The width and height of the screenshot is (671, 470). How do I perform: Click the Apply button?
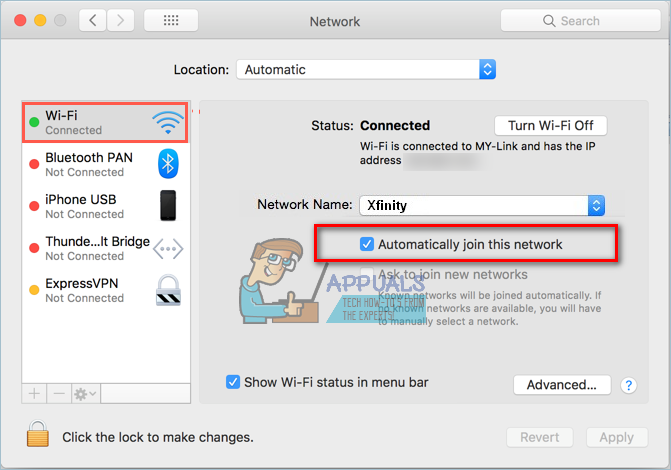617,437
